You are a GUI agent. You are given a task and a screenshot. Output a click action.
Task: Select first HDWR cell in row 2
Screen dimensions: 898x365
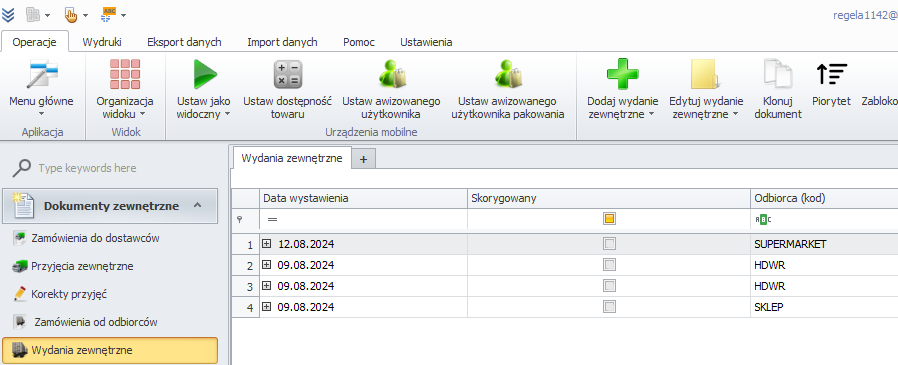tap(825, 265)
